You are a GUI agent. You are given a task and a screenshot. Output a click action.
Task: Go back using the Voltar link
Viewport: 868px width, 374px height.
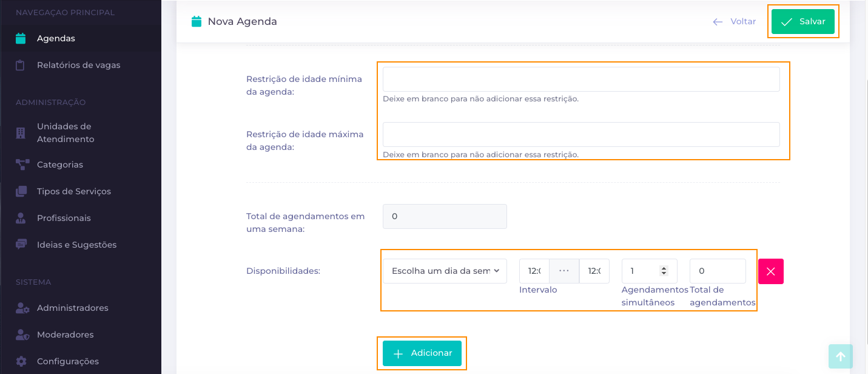coord(735,21)
